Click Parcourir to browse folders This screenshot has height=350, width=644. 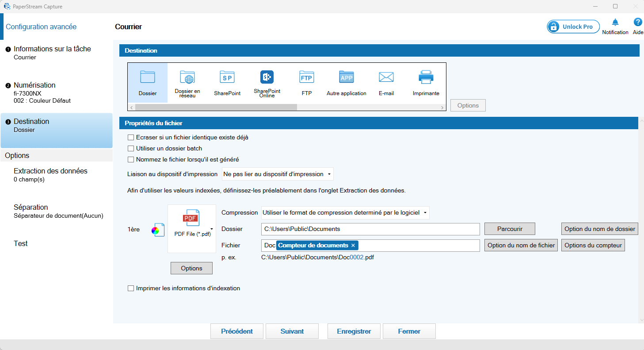510,229
